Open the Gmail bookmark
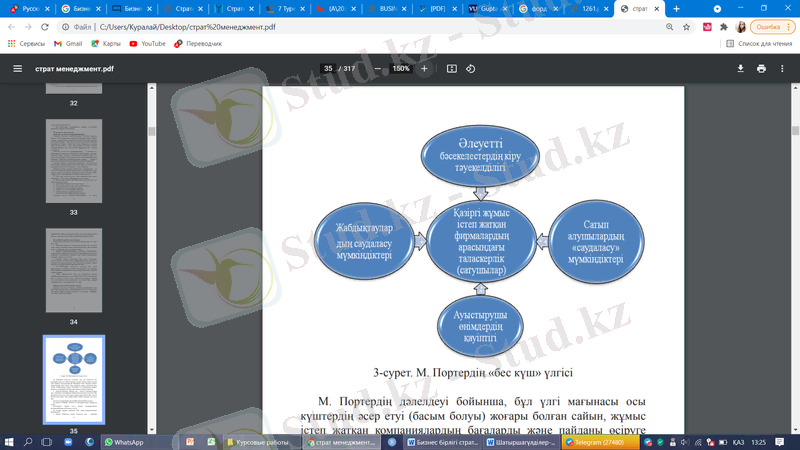The width and height of the screenshot is (800, 450). point(68,44)
